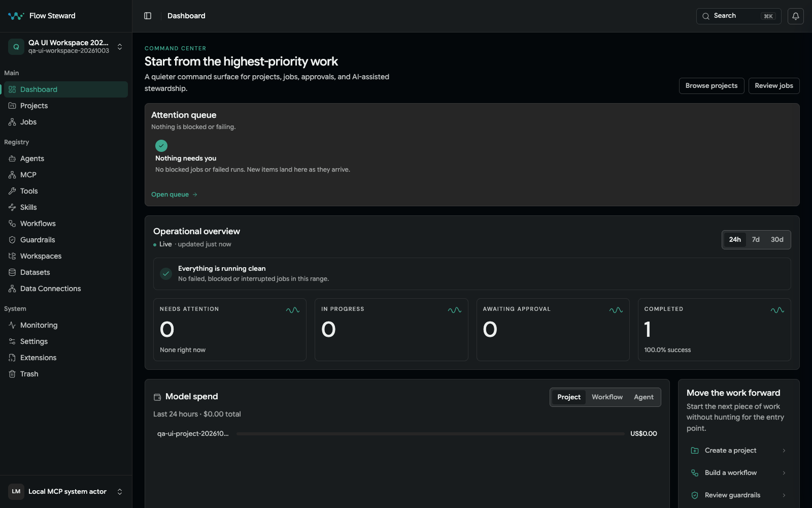This screenshot has height=508, width=812.
Task: Toggle the sidebar panel icon
Action: 148,16
